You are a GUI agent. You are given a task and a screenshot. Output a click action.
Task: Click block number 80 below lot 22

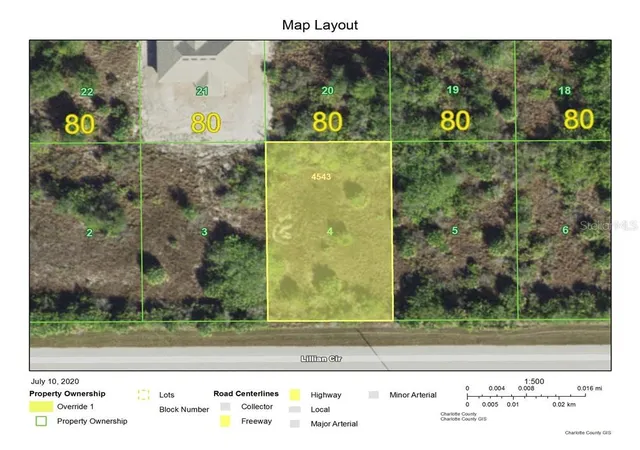click(80, 124)
